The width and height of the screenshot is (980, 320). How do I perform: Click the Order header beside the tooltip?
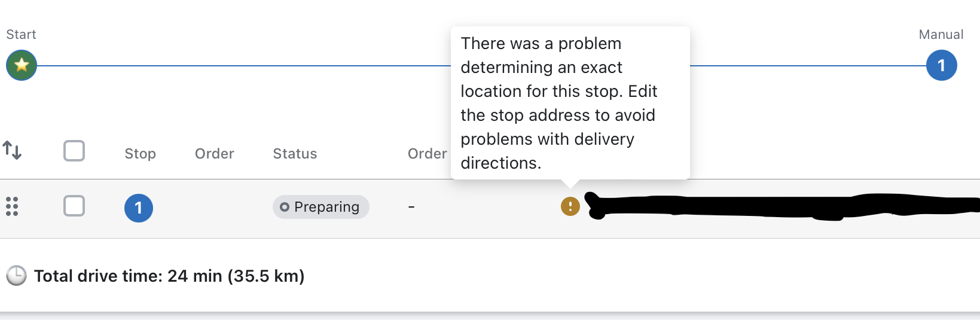[427, 154]
